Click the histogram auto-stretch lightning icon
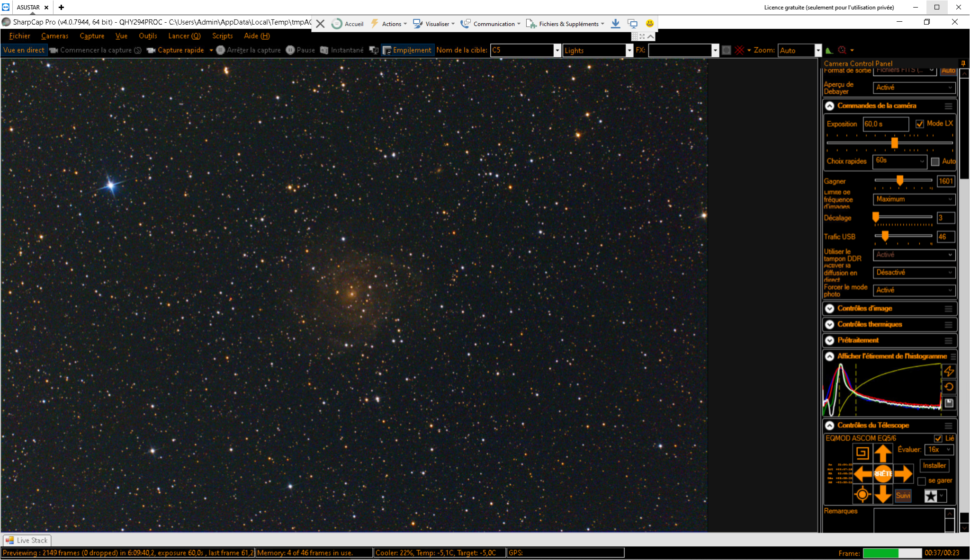 pyautogui.click(x=949, y=371)
